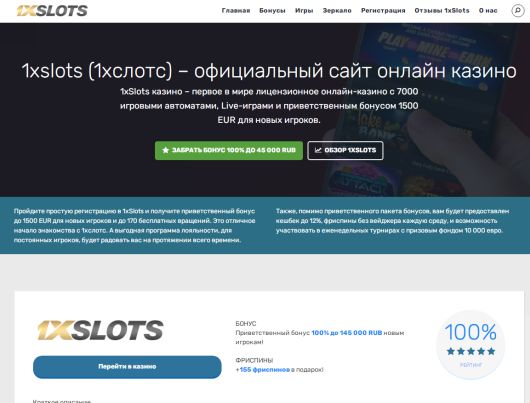This screenshot has height=403, width=530.
Task: Click the five-star rating row
Action: [471, 351]
